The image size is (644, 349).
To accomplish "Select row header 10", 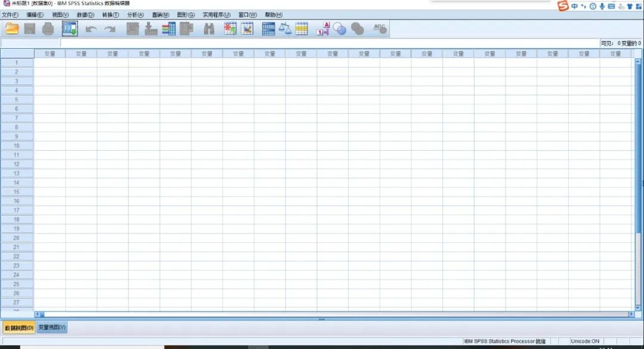I will click(x=17, y=145).
